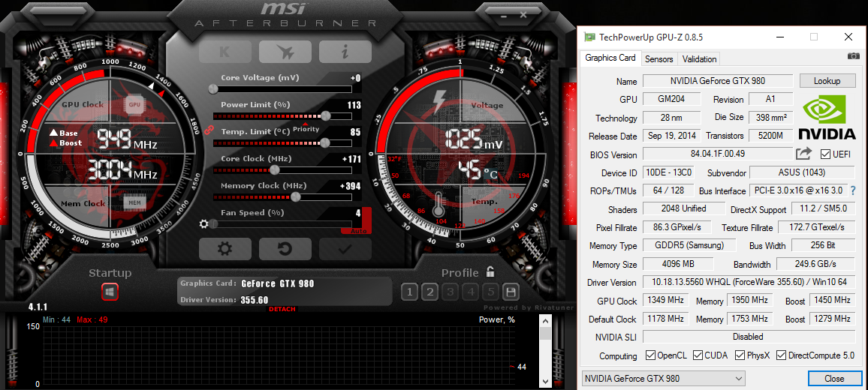
Task: Switch to the Sensors tab in GPU-Z
Action: (x=659, y=59)
